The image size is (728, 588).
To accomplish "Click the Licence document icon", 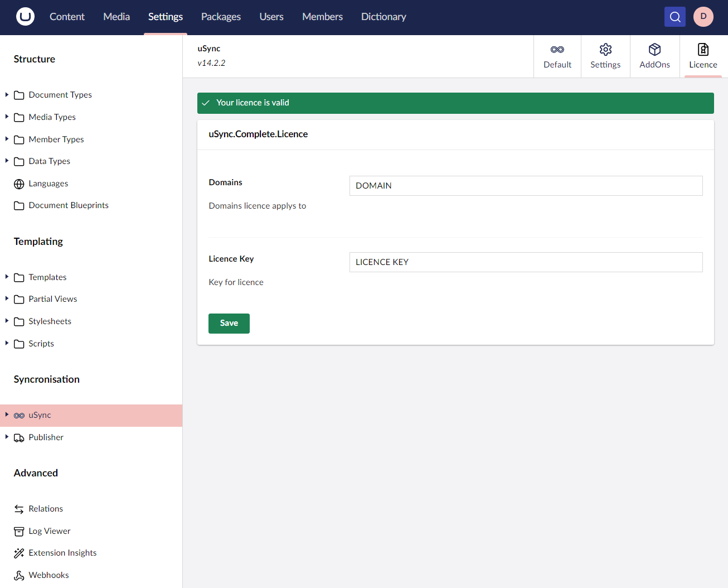I will [x=703, y=50].
